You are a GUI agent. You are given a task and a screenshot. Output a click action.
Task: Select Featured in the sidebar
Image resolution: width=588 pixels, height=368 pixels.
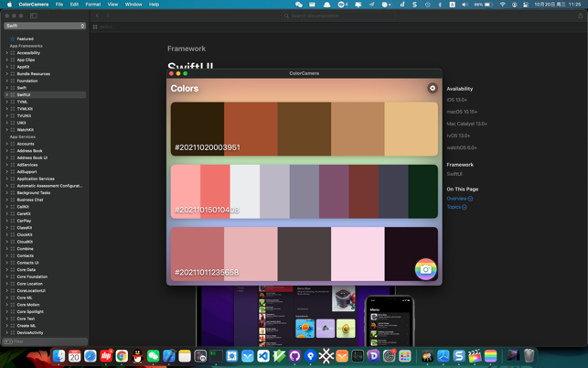click(25, 38)
